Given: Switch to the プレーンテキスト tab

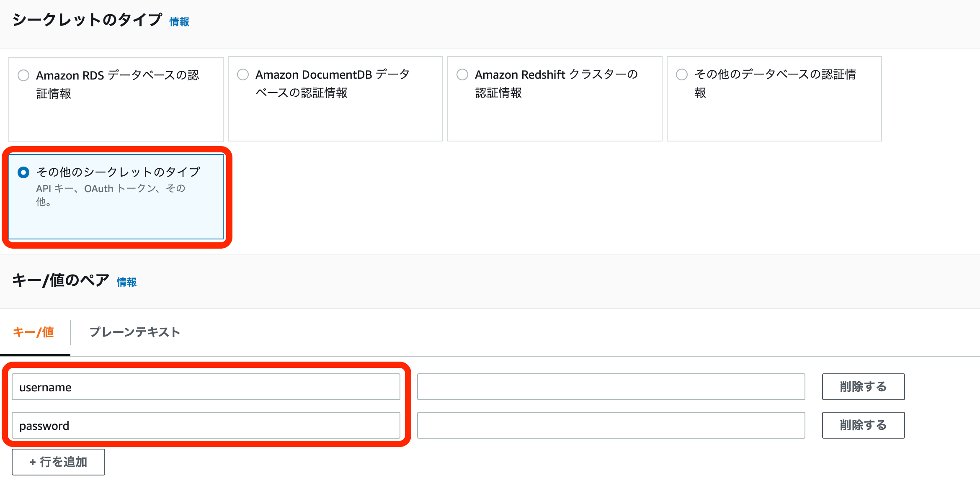Looking at the screenshot, I should point(135,332).
